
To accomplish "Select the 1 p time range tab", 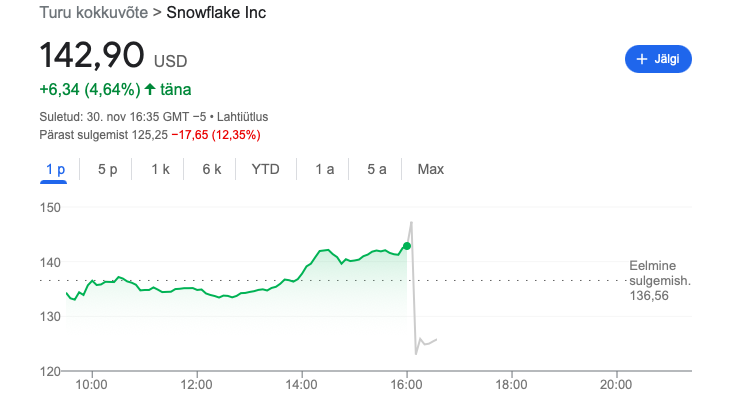I will (x=55, y=169).
